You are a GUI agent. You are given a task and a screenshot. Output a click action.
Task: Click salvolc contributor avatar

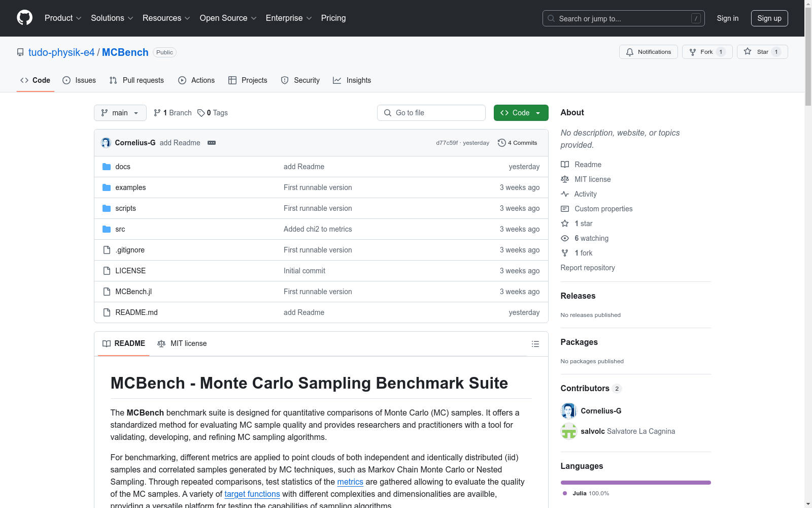(569, 431)
